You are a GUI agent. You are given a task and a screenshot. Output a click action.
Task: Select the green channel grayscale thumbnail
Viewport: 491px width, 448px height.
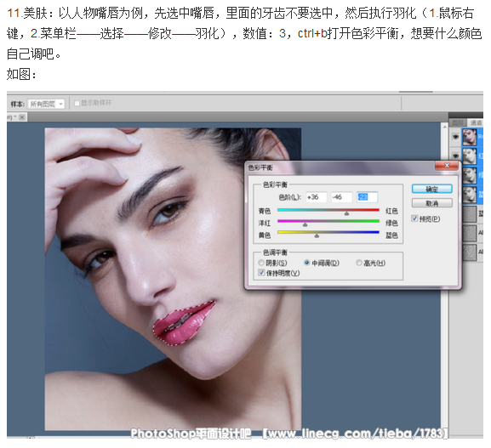click(x=469, y=175)
